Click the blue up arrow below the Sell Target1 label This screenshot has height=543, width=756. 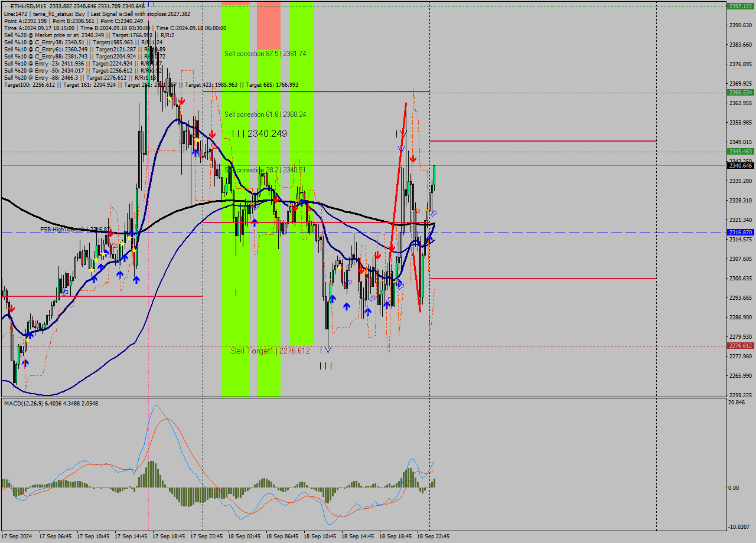347,306
